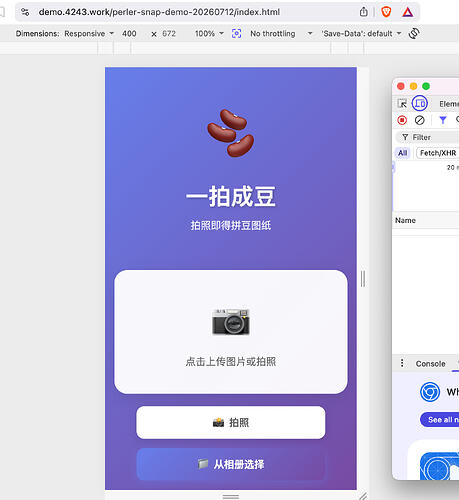Toggle the network filter funnel icon
The width and height of the screenshot is (459, 500).
(443, 120)
